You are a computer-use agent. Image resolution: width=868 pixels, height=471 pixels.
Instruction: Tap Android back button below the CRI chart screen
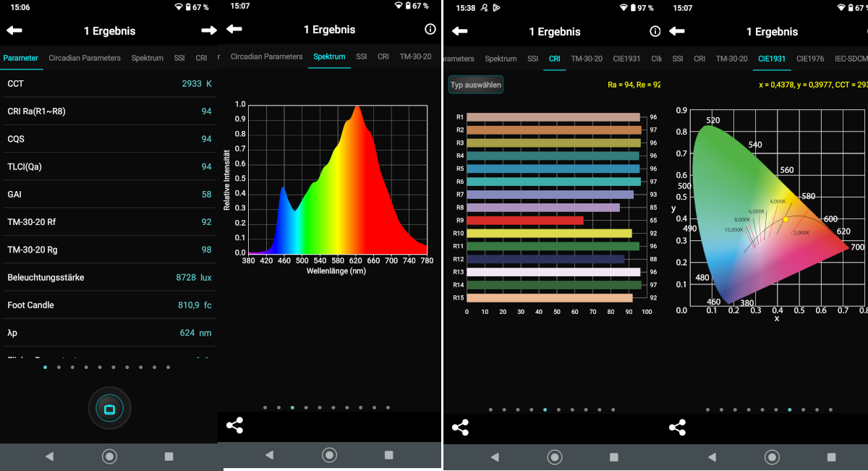pos(495,457)
